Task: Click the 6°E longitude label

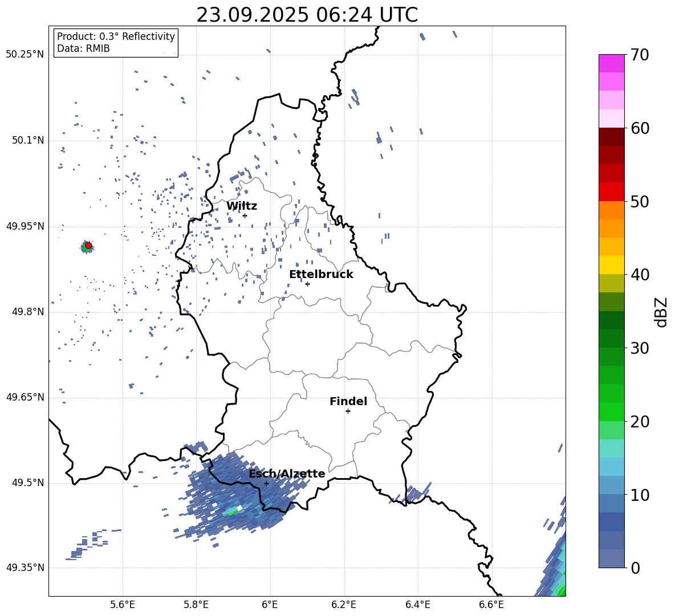Action: pyautogui.click(x=270, y=605)
